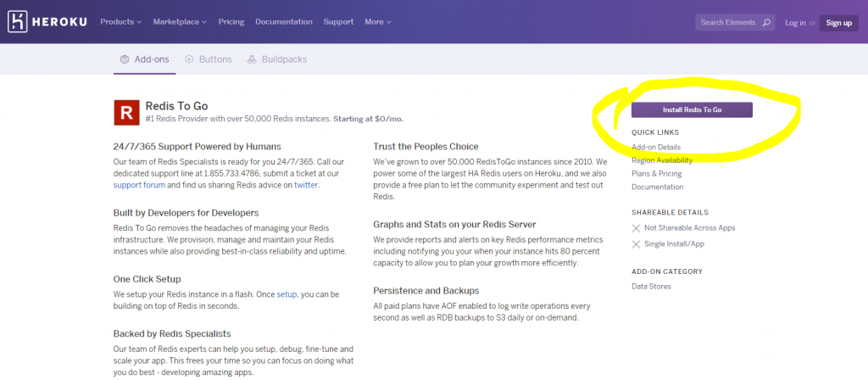
Task: Click 'Built by Developers for Developers' heading
Action: (186, 213)
